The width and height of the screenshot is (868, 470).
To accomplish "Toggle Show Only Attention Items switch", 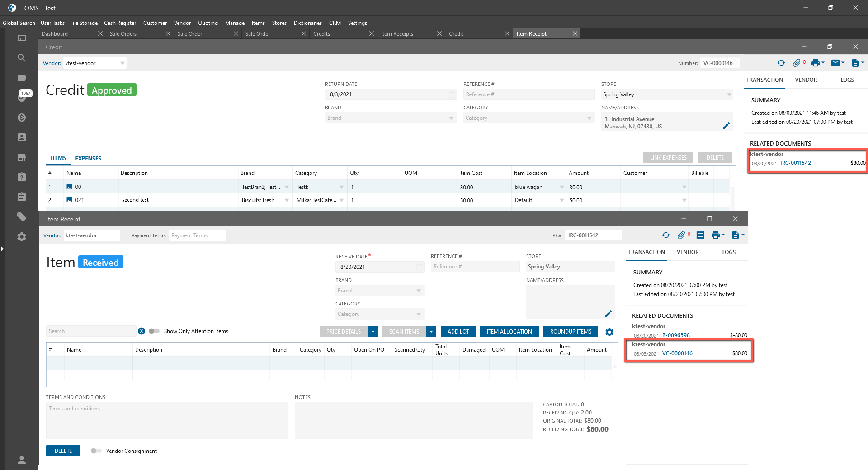I will coord(154,331).
